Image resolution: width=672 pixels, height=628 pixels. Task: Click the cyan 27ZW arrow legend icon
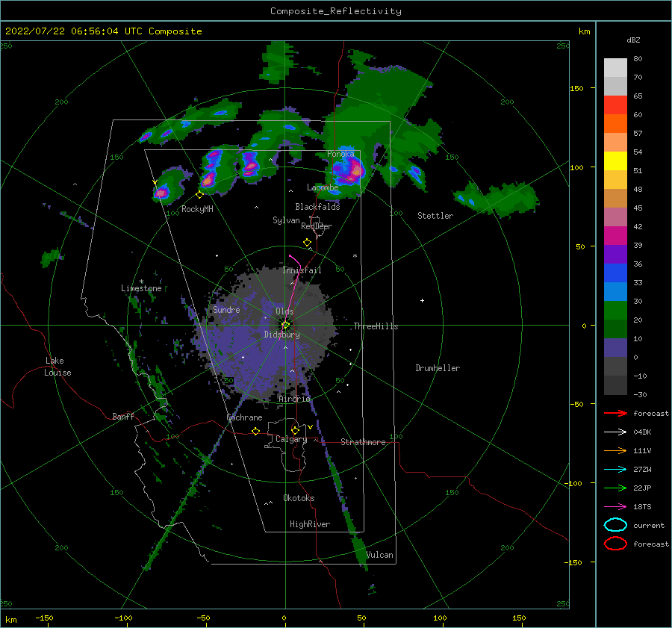click(615, 470)
